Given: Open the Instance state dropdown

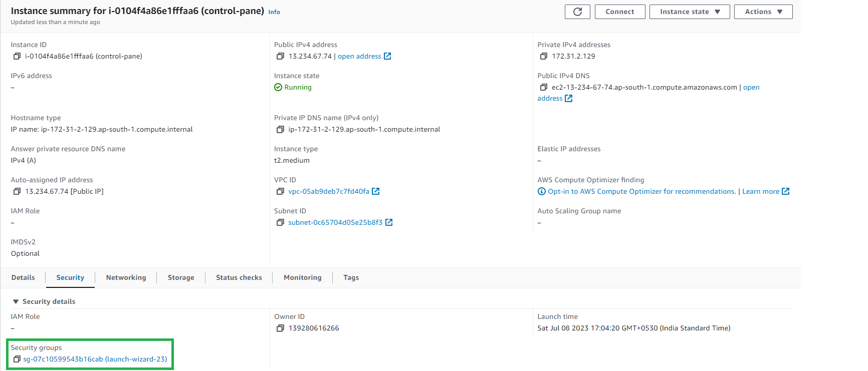Looking at the screenshot, I should click(x=690, y=12).
